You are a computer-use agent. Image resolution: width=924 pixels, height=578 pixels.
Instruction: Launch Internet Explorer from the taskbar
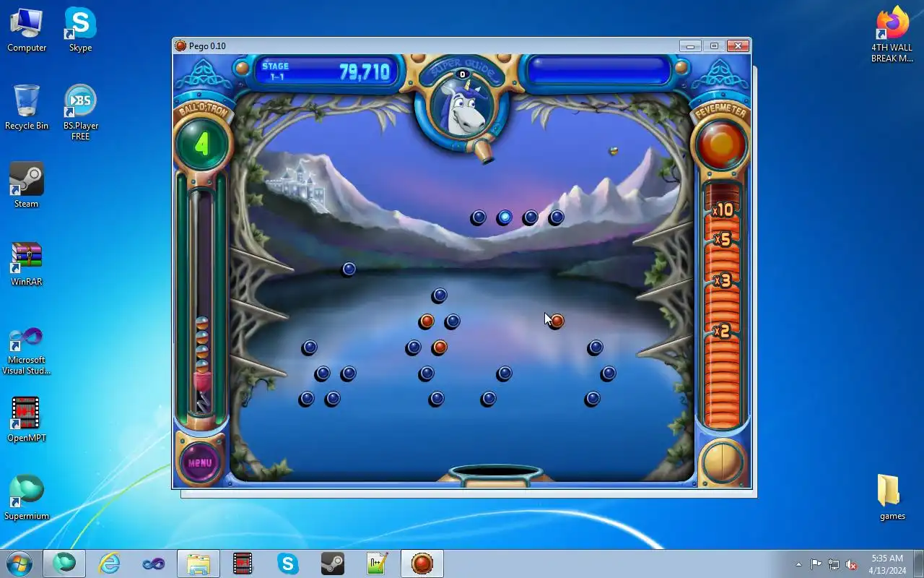109,564
